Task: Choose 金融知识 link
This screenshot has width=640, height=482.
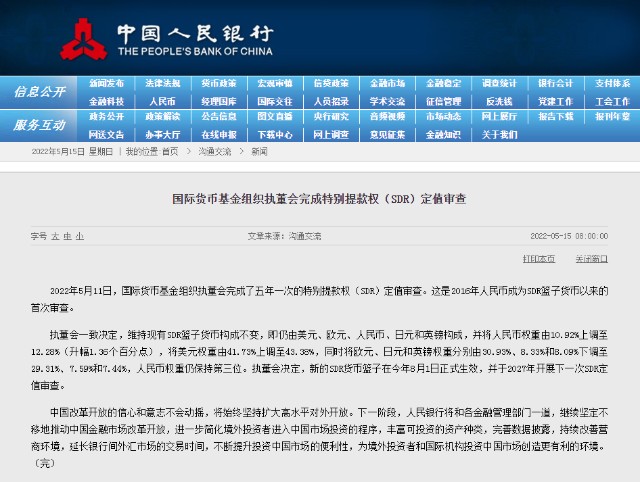Action: coord(444,135)
